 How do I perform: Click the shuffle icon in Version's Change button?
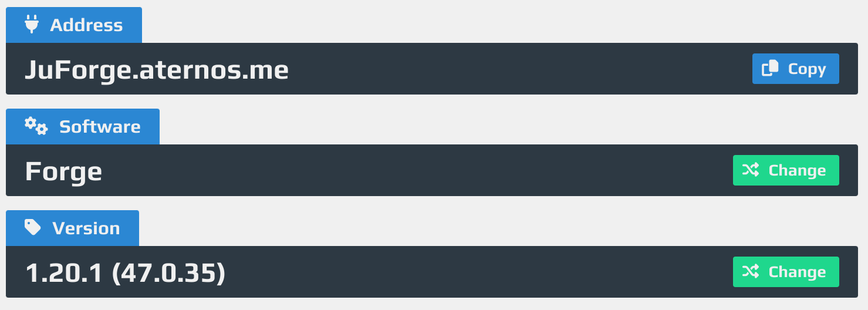(751, 272)
